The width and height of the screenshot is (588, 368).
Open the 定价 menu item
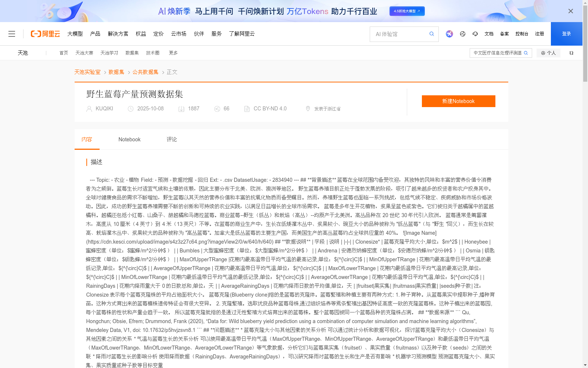158,34
